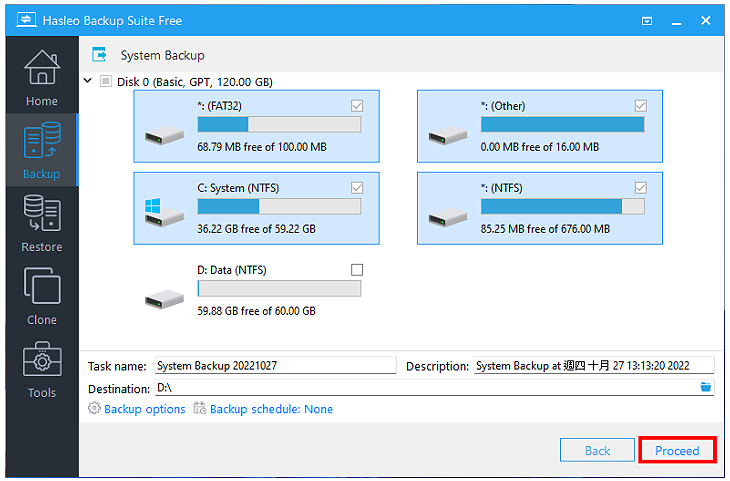730x481 pixels.
Task: Uncheck the 676 MB NTFS partition checkbox
Action: pos(640,188)
